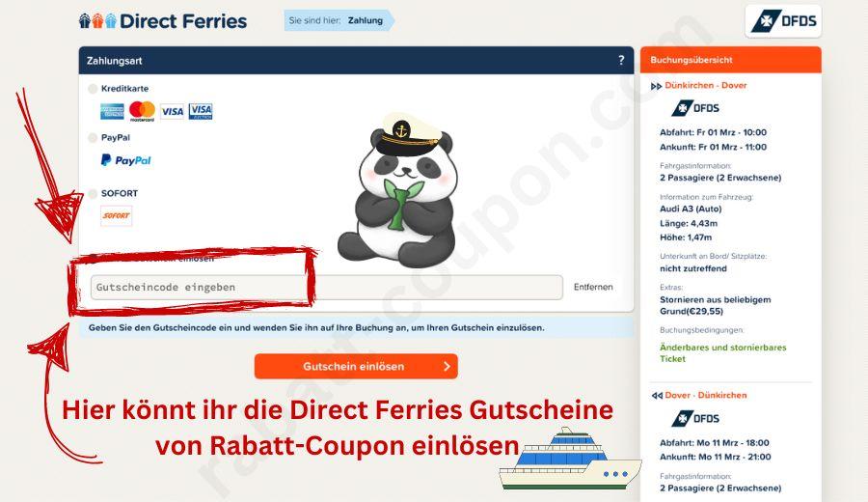Click the blue Visa Electron icon

coord(201,111)
